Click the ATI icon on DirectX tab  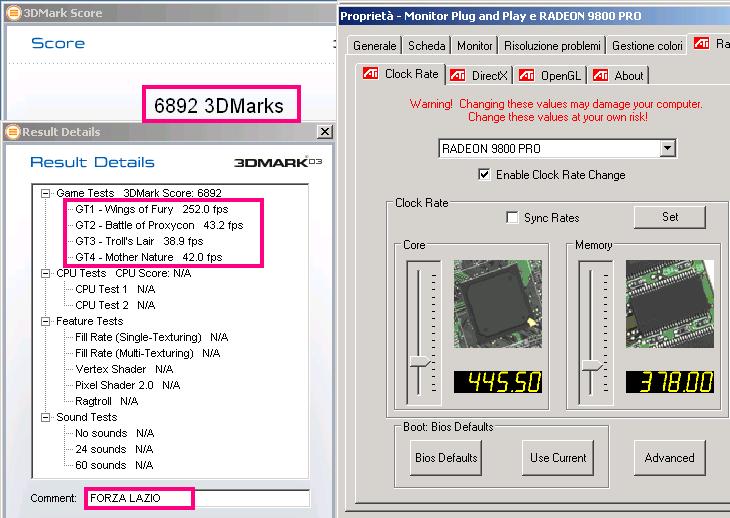click(457, 75)
